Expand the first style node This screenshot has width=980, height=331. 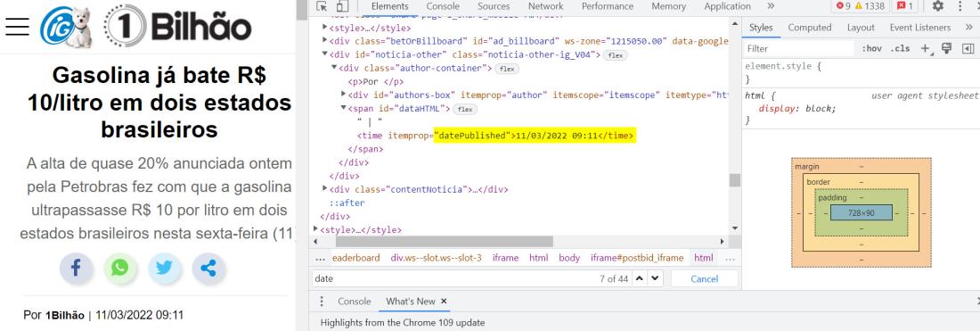click(x=324, y=28)
